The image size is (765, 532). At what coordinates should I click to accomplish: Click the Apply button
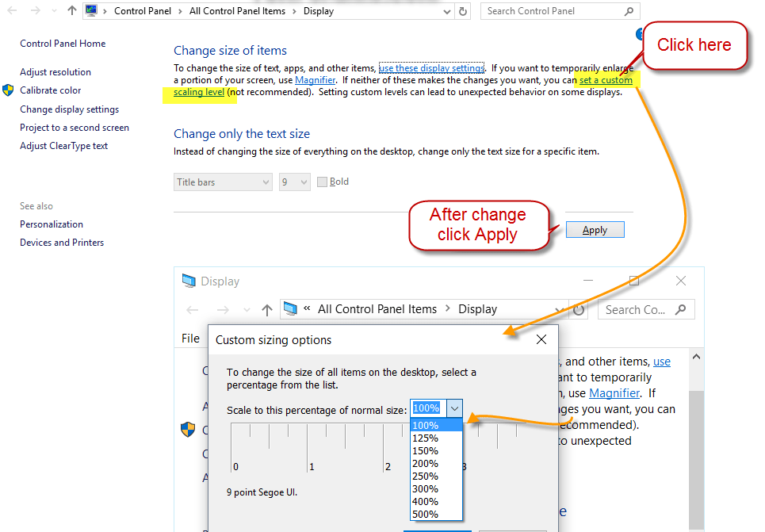coord(595,229)
